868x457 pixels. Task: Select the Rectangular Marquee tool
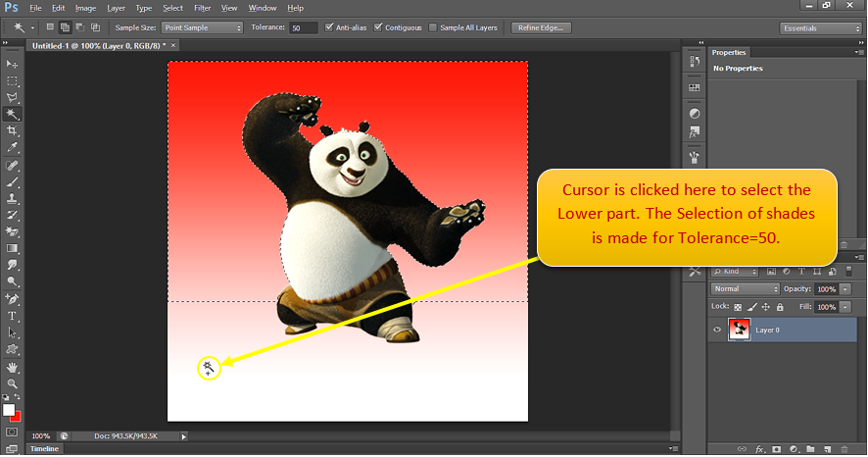tap(12, 80)
